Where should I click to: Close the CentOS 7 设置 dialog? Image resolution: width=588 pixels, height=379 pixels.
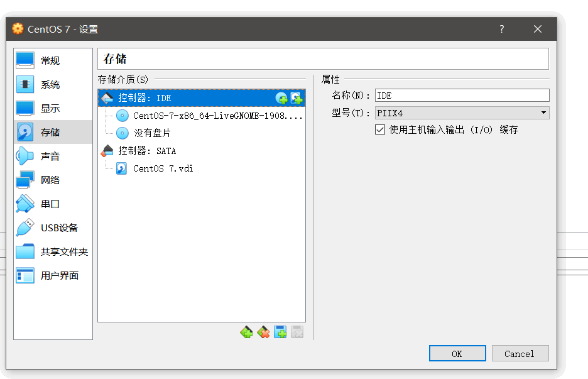click(x=538, y=29)
